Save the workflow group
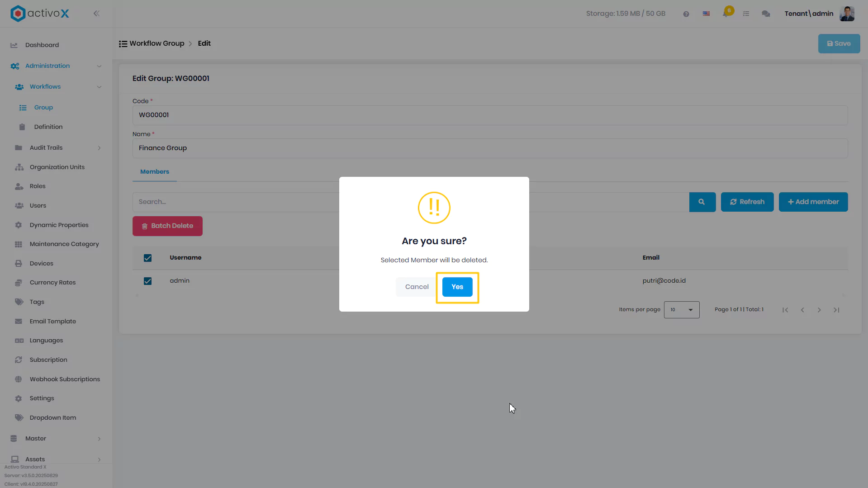Screen dimensions: 868x488 pyautogui.click(x=839, y=44)
